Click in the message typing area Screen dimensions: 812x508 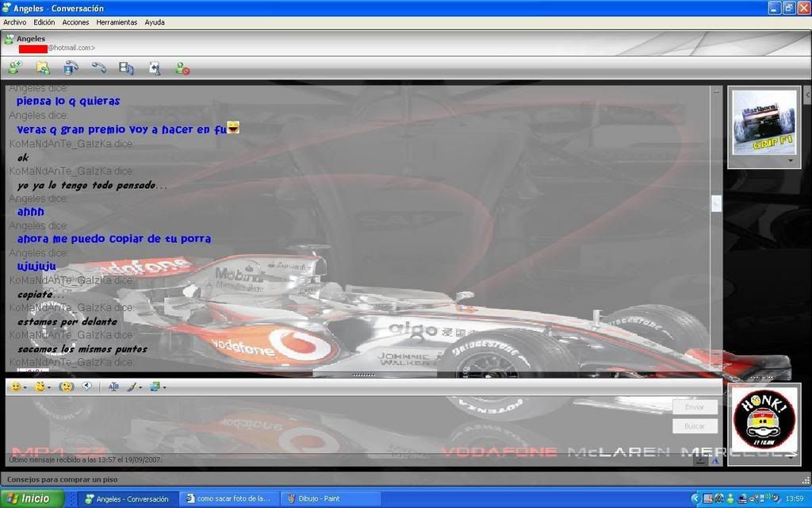click(336, 425)
